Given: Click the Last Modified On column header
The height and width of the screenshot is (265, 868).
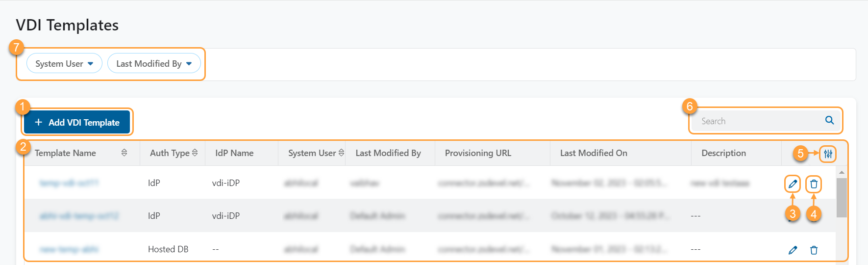Looking at the screenshot, I should click(x=594, y=153).
